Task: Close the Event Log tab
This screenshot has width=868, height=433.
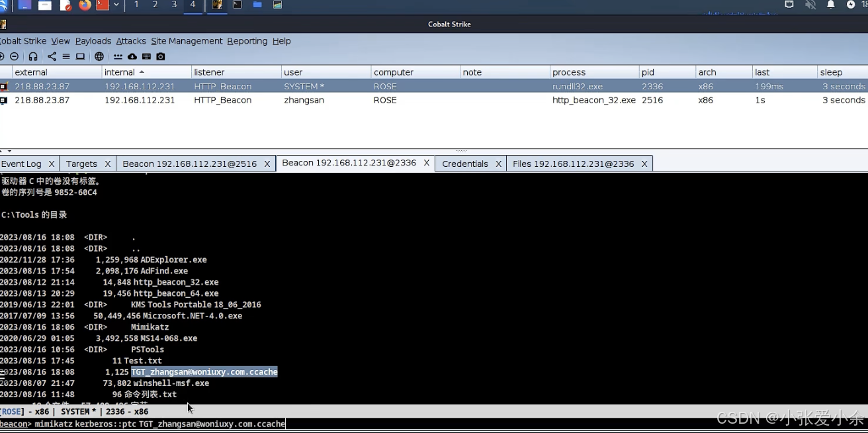Action: pyautogui.click(x=52, y=164)
